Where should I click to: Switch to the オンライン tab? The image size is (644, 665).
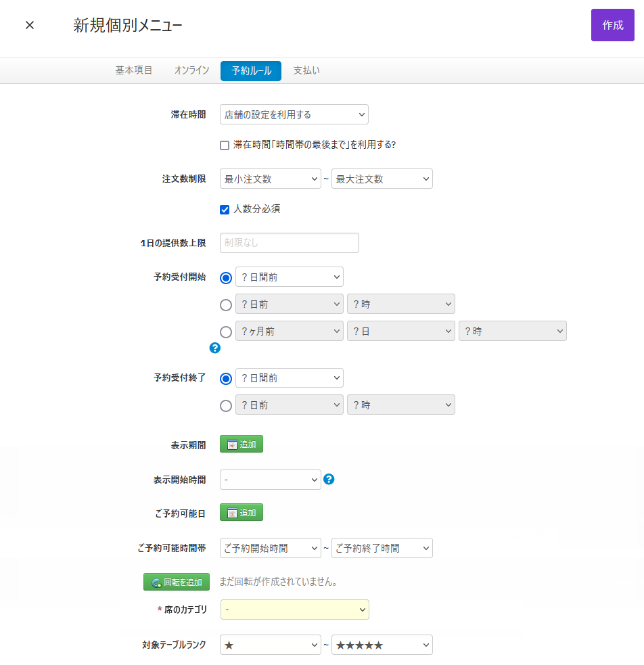192,70
